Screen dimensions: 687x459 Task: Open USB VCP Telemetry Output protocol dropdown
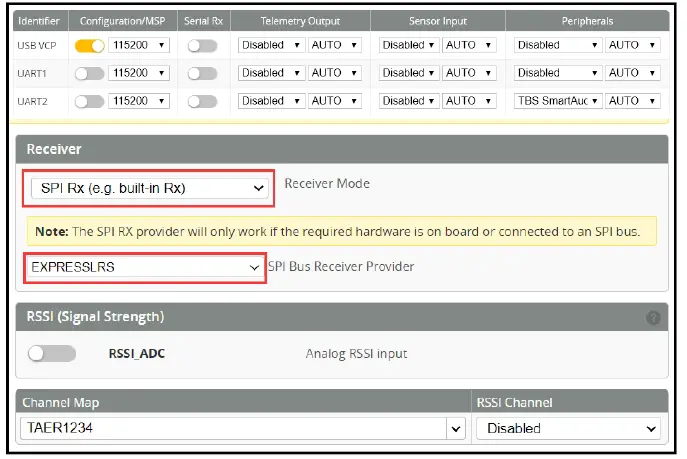271,45
